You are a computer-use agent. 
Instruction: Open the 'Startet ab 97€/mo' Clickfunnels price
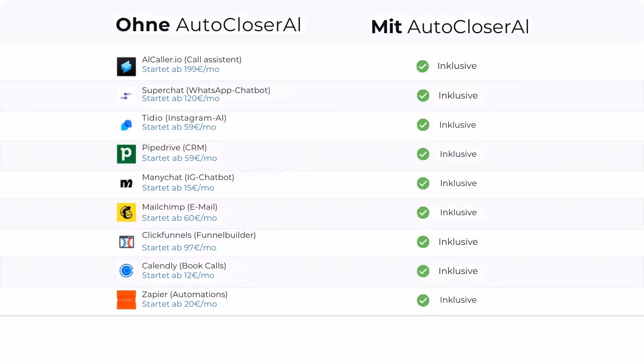(x=179, y=247)
